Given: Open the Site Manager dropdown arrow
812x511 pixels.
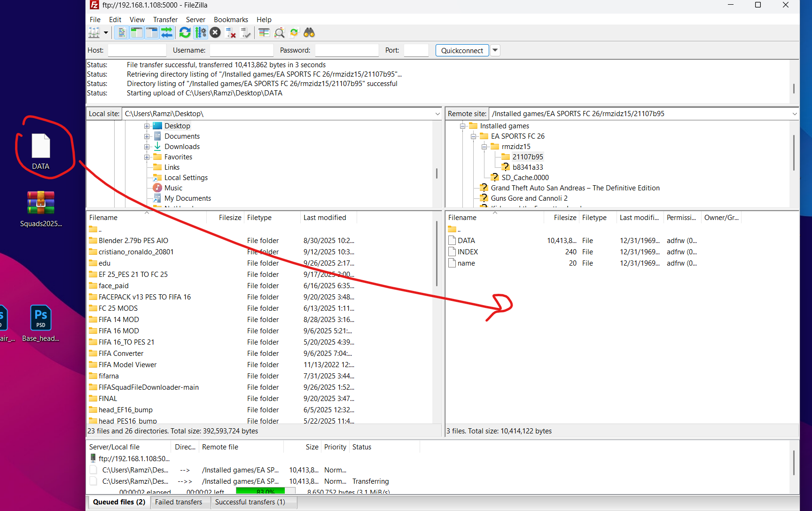Looking at the screenshot, I should coord(106,32).
